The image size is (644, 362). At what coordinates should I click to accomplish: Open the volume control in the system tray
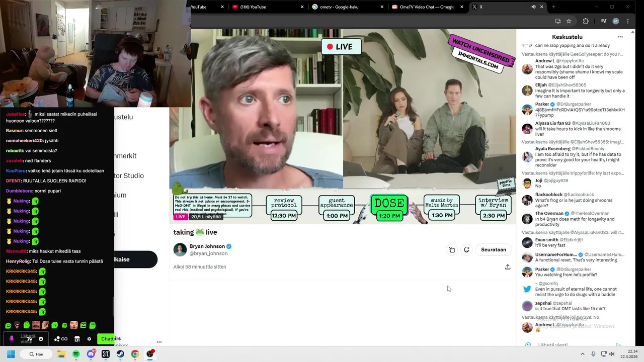click(x=612, y=354)
